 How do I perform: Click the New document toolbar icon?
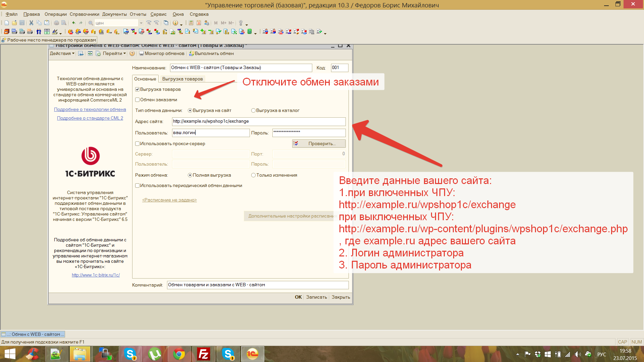7,23
